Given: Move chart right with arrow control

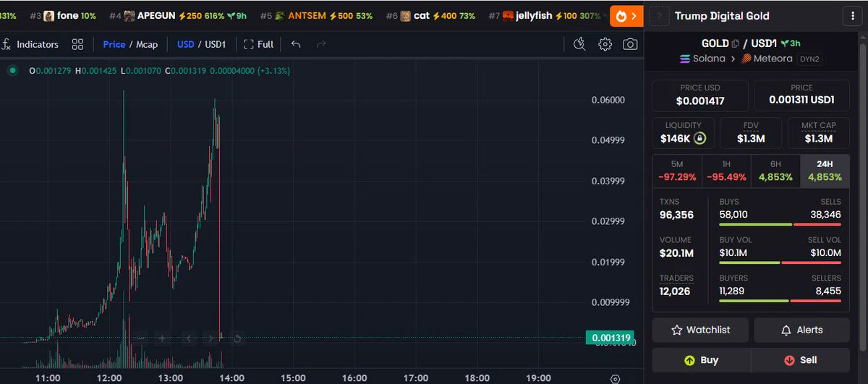Looking at the screenshot, I should 210,338.
